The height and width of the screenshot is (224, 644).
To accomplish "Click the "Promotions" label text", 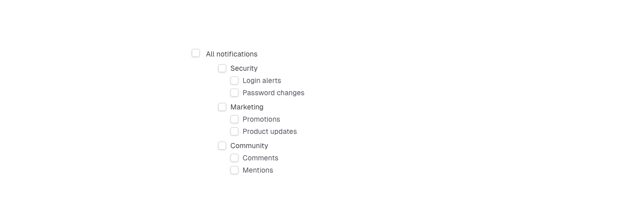I will (x=261, y=119).
